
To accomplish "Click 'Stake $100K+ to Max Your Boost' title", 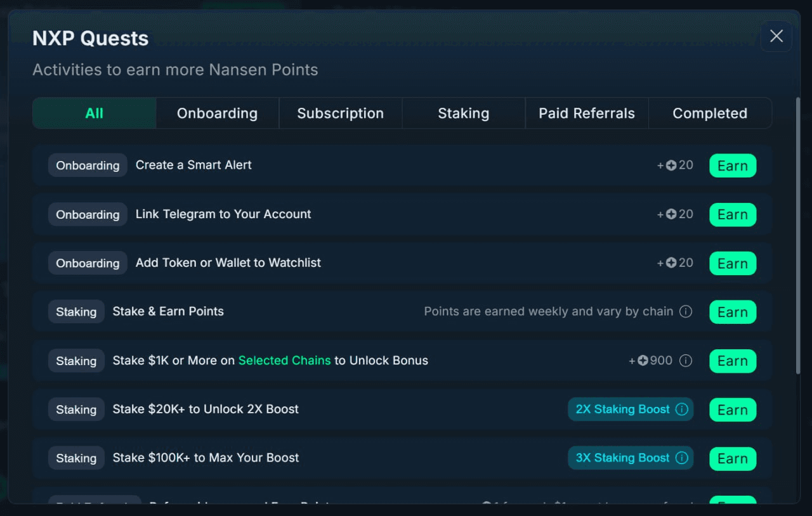I will tap(206, 458).
